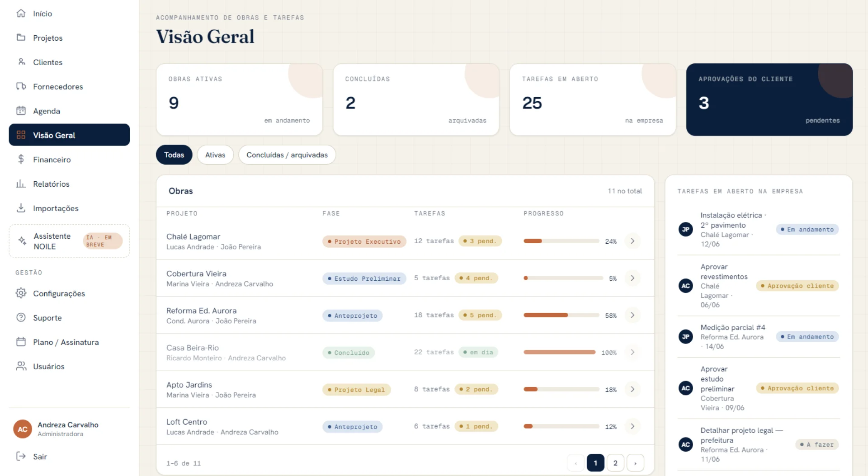Click '11 no total' count in Obras header

[625, 191]
